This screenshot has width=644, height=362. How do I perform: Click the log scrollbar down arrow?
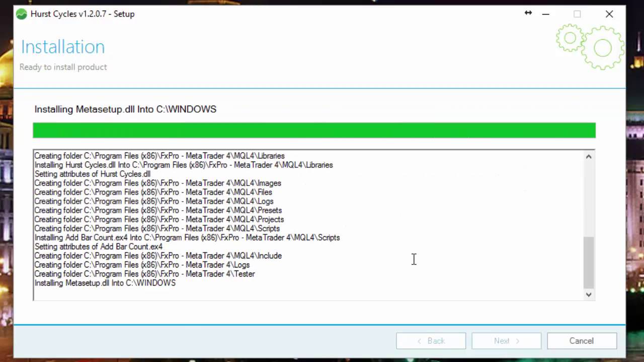[589, 295]
